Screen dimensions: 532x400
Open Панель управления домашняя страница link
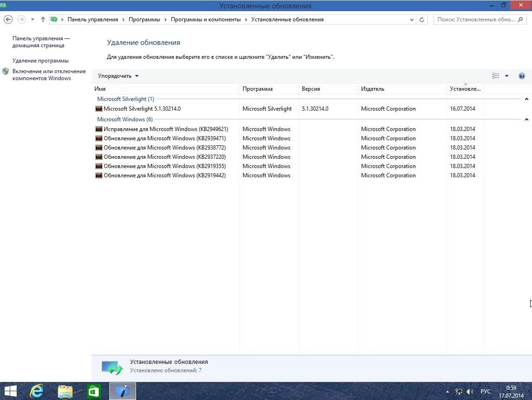(x=41, y=42)
